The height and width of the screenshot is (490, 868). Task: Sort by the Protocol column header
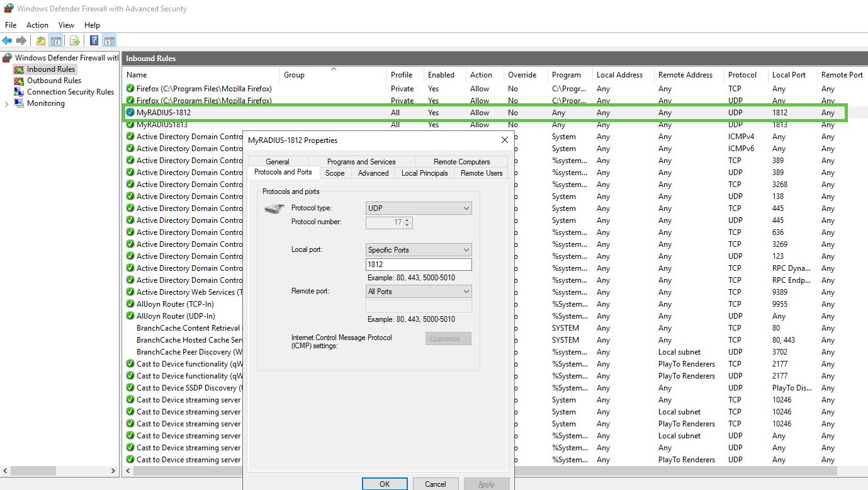coord(747,75)
